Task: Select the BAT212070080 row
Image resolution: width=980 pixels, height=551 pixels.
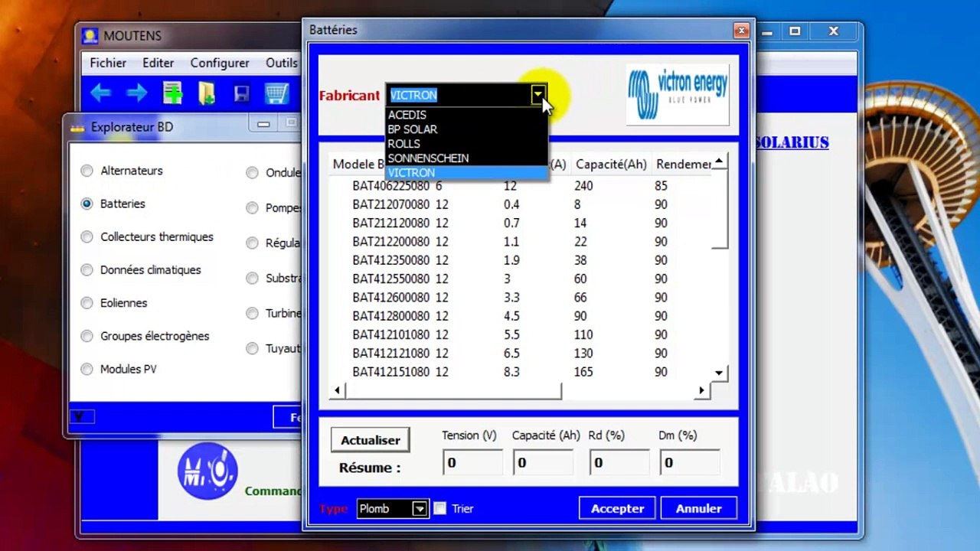Action: point(521,204)
